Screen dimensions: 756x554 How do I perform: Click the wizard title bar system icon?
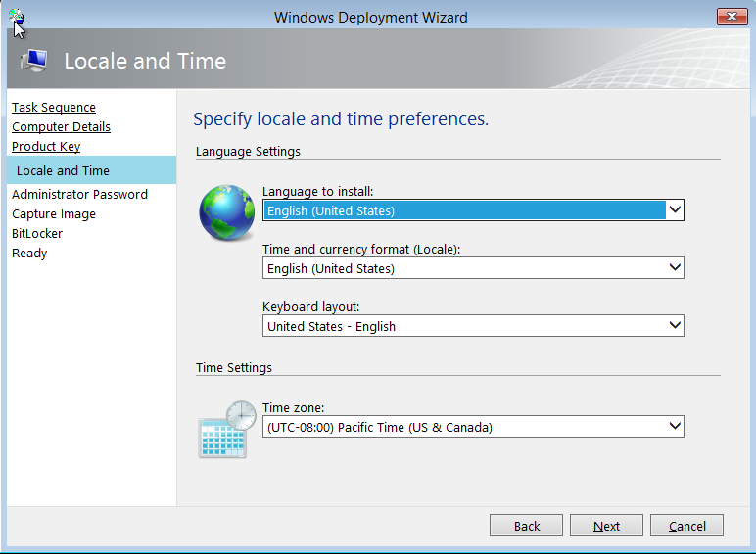pos(16,17)
